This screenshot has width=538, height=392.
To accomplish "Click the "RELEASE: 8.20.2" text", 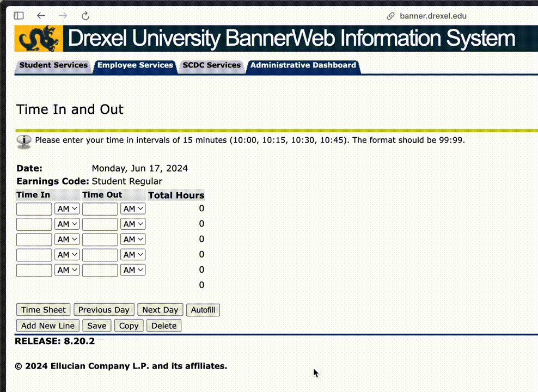I will click(54, 341).
